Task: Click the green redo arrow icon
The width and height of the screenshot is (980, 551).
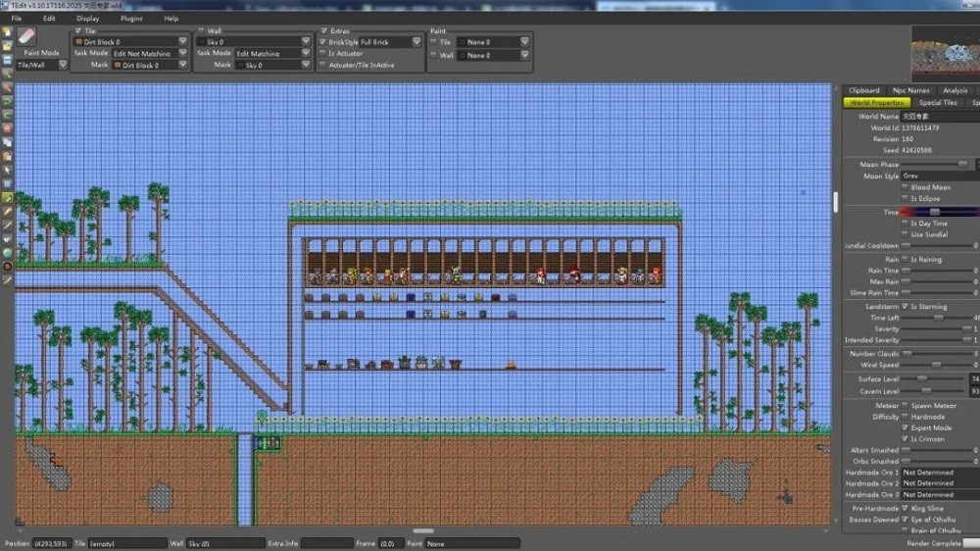Action: 8,115
